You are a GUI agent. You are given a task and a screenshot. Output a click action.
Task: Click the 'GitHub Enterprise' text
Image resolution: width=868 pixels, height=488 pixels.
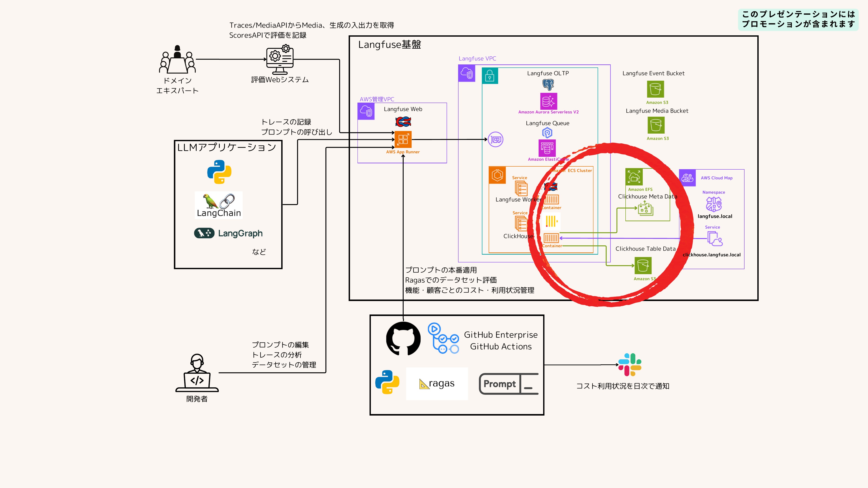point(501,335)
